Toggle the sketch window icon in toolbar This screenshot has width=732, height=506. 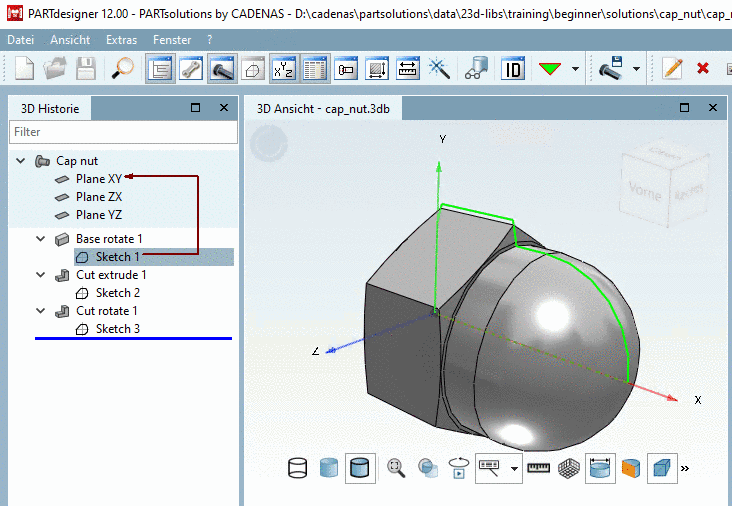[253, 69]
